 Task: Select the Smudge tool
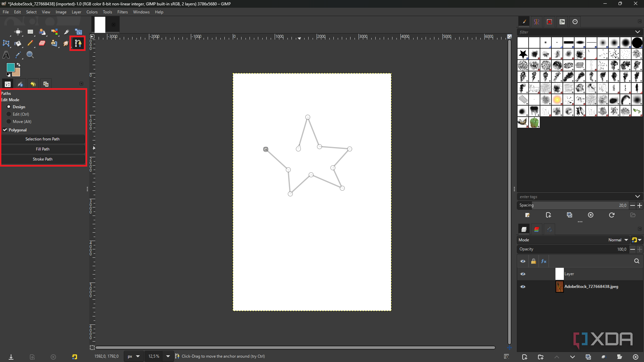point(66,43)
